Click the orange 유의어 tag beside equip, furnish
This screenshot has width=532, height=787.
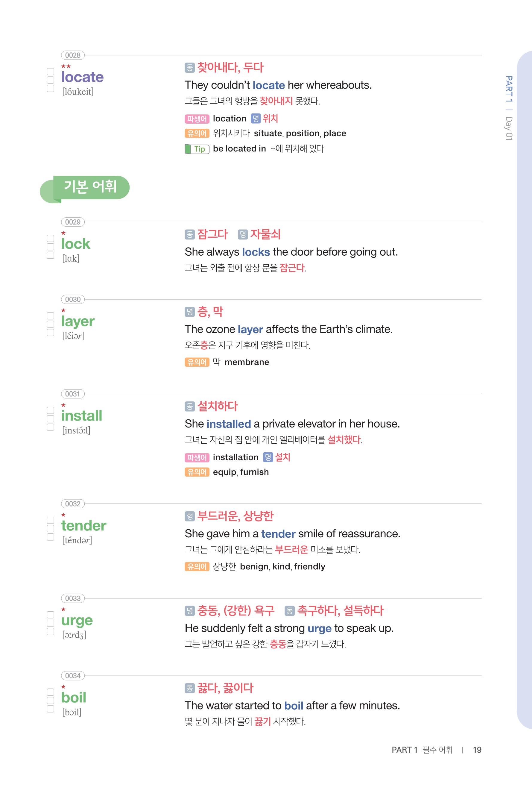coord(197,472)
